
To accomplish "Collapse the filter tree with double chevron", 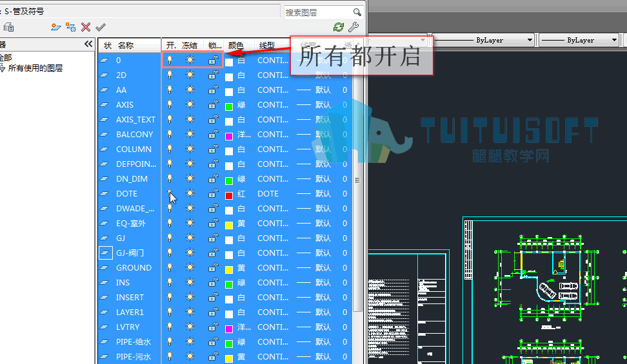I will pos(88,44).
